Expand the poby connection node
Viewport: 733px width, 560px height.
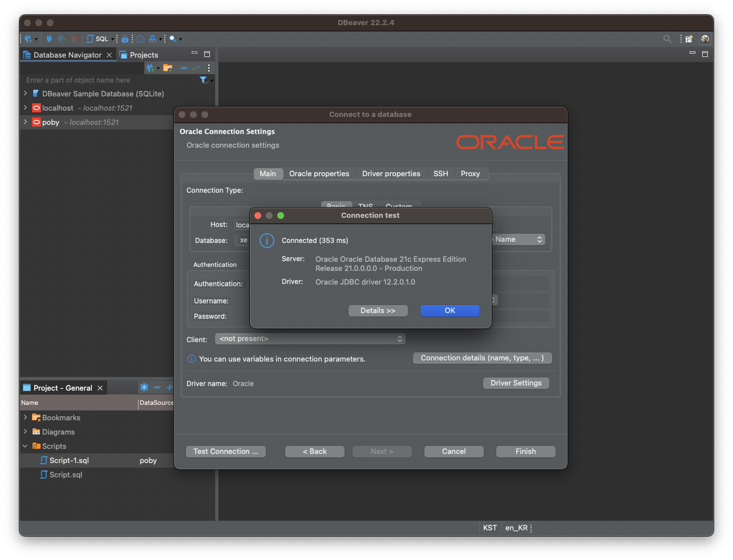click(x=25, y=121)
